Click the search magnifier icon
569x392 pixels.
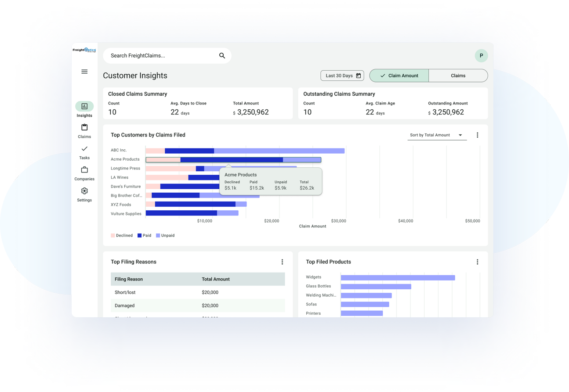point(222,56)
